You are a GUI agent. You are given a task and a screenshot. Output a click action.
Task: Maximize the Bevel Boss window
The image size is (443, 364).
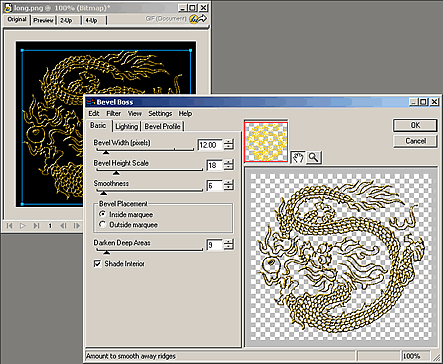click(x=423, y=102)
